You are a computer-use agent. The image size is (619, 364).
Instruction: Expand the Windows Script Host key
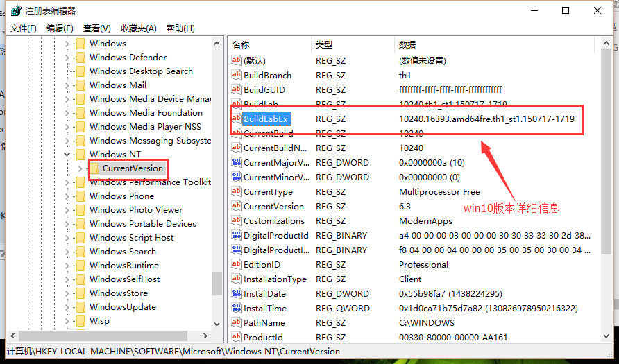[x=67, y=238]
